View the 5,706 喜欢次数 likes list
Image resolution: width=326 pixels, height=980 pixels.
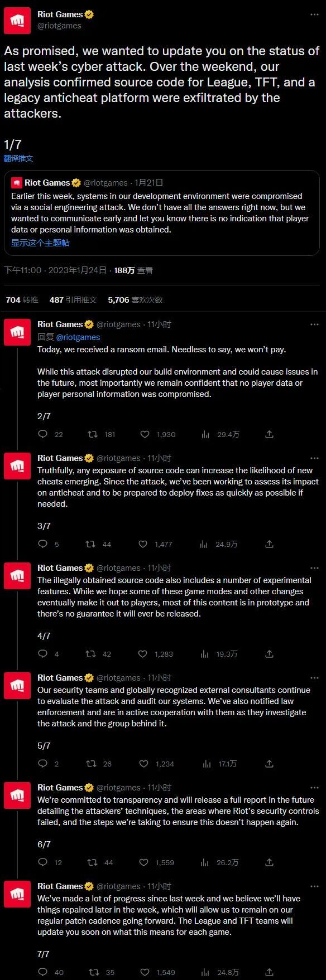click(135, 300)
